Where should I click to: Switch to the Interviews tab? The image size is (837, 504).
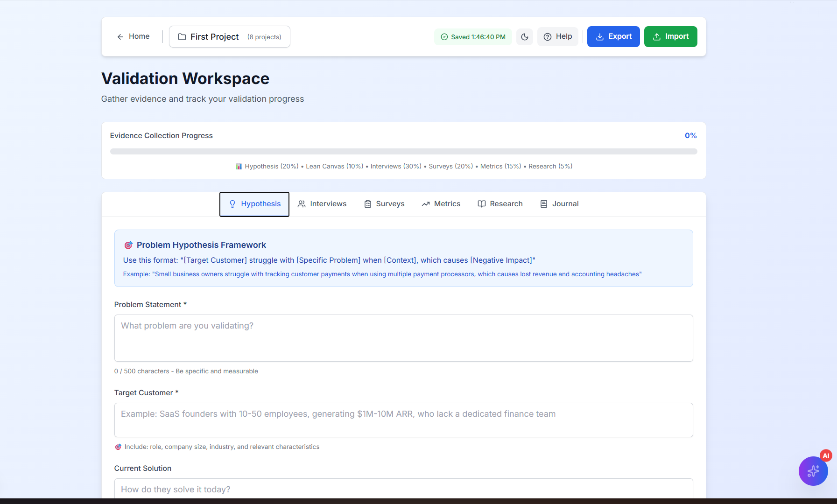[x=322, y=204]
